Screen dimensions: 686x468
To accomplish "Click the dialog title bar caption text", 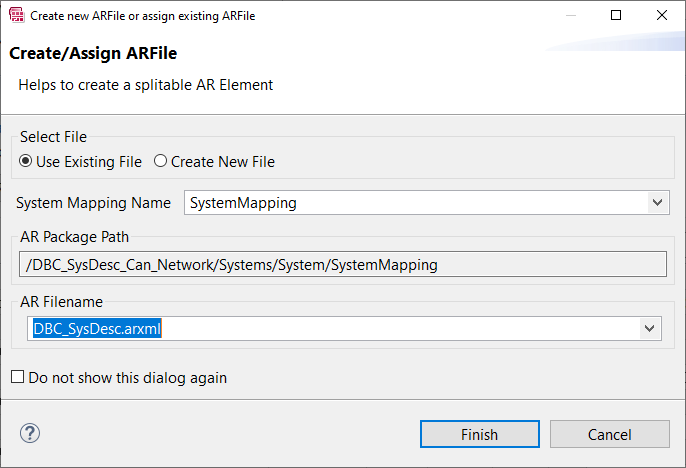I will (x=143, y=16).
